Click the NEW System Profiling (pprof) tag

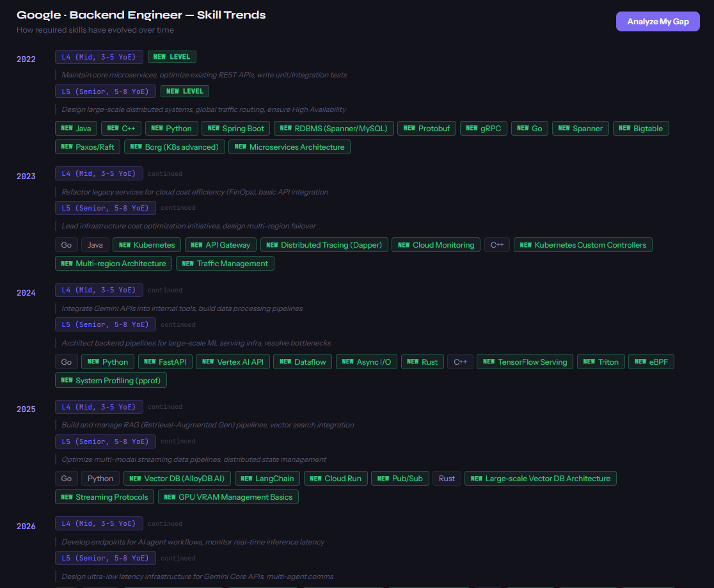[110, 380]
